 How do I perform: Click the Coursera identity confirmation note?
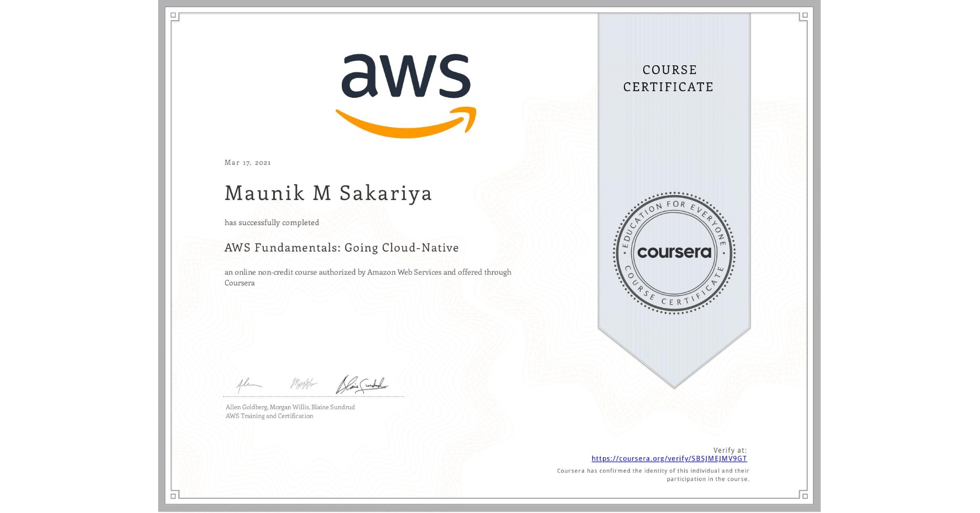click(653, 475)
